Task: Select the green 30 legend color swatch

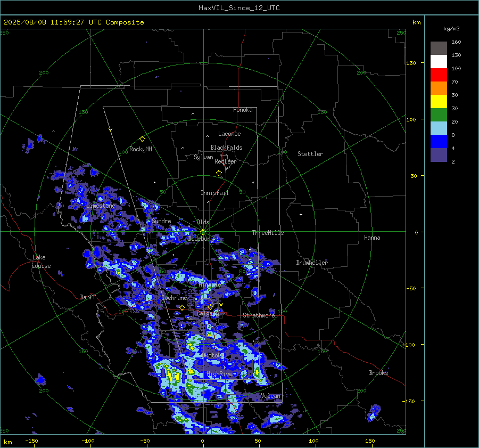Action: [439, 115]
